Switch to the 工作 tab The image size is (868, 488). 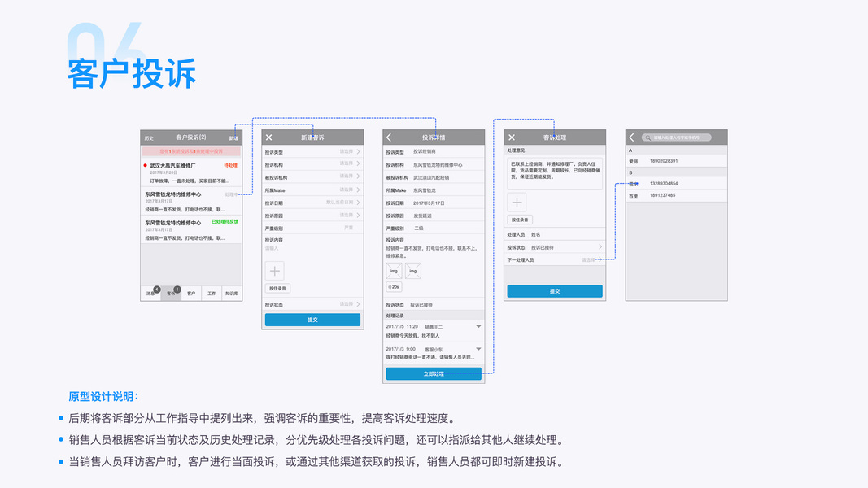(212, 294)
